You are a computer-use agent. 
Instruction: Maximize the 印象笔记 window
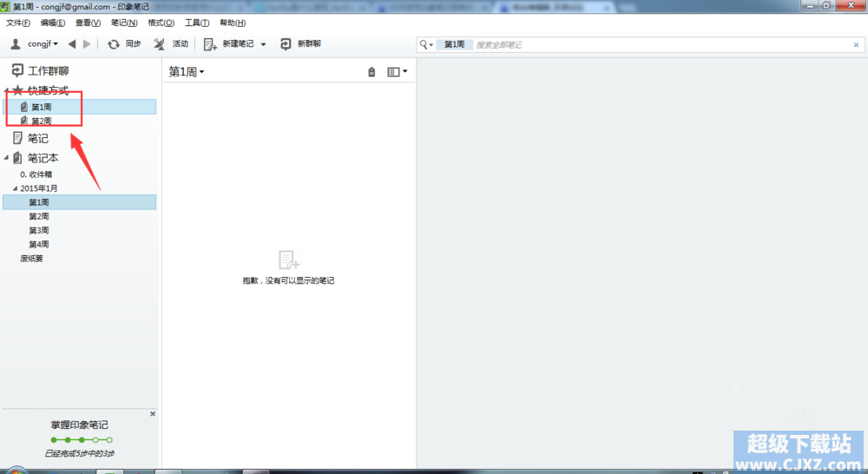coord(826,5)
